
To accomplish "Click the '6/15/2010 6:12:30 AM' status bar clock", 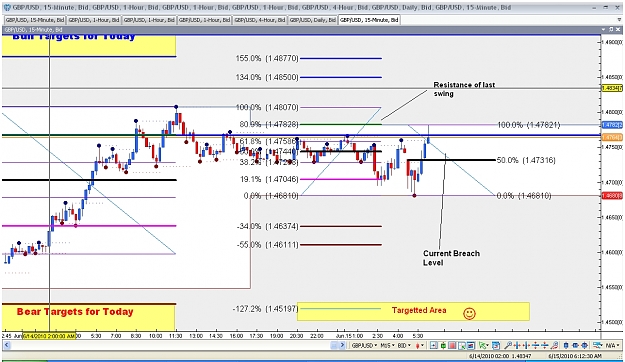I will tap(574, 356).
